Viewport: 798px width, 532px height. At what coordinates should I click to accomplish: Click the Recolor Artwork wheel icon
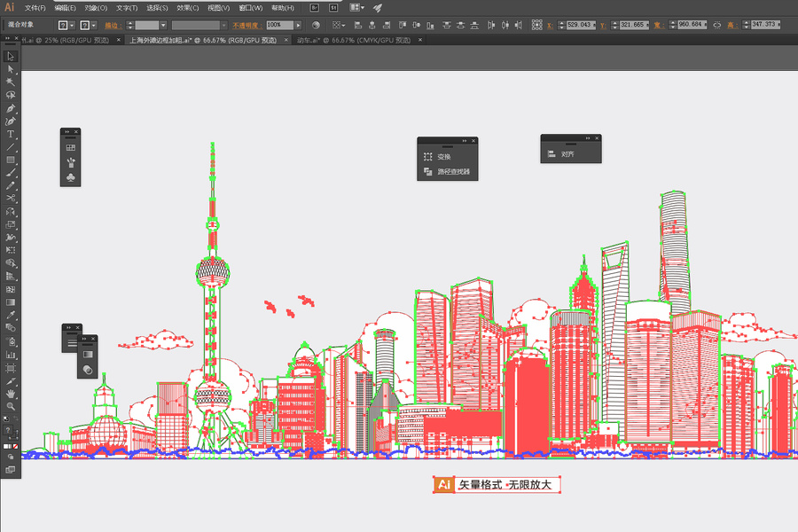(x=316, y=25)
